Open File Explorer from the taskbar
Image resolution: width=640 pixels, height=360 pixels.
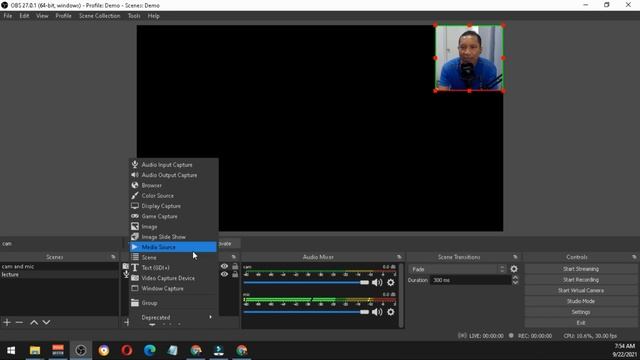(x=35, y=350)
